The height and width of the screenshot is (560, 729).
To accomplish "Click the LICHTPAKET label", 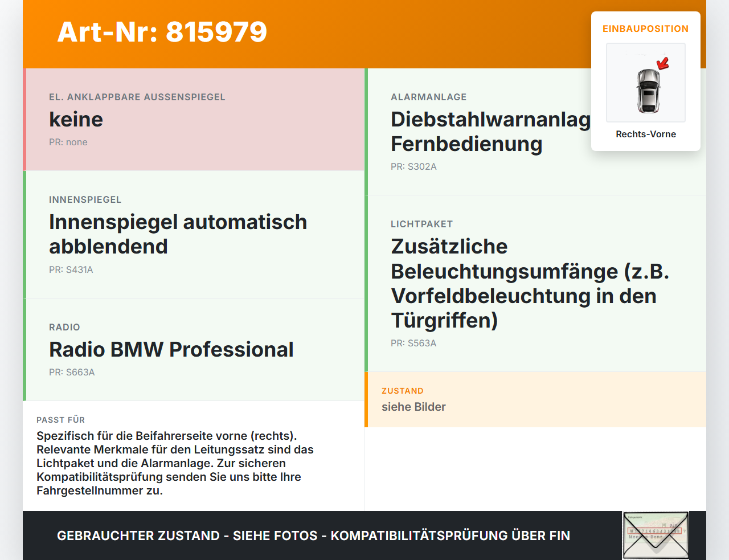I will pyautogui.click(x=421, y=224).
